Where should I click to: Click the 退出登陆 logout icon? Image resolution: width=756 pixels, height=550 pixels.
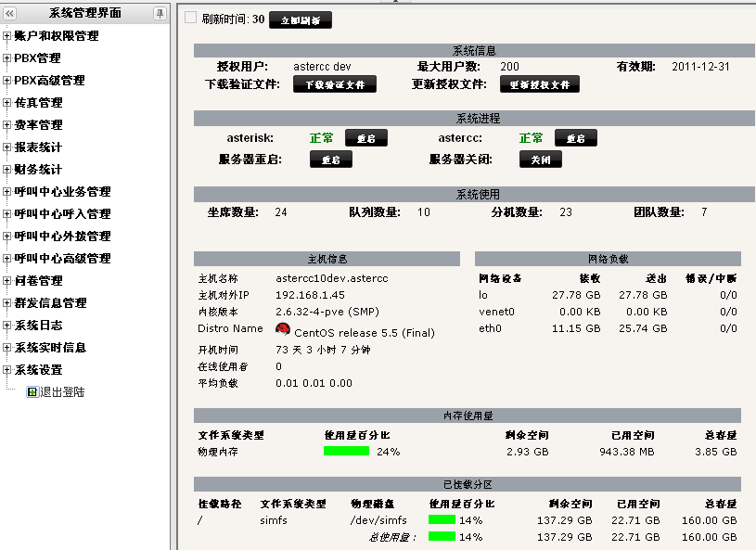[32, 392]
